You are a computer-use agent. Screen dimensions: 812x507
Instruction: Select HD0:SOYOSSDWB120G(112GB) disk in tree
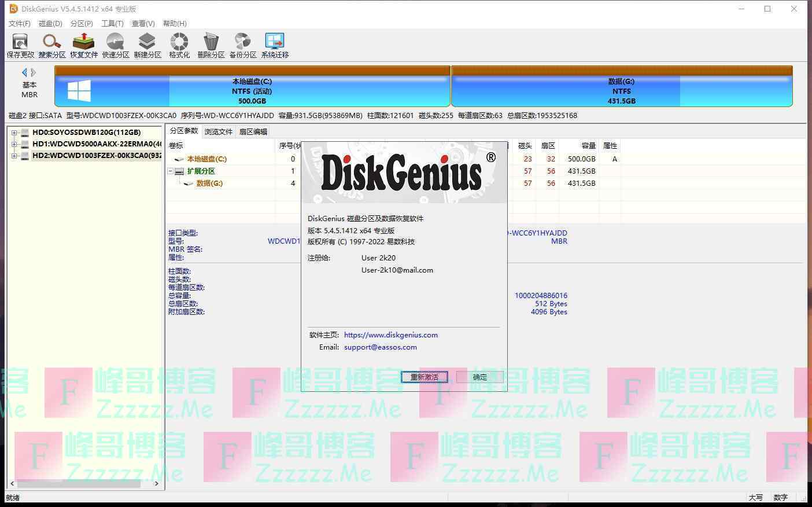click(x=86, y=133)
